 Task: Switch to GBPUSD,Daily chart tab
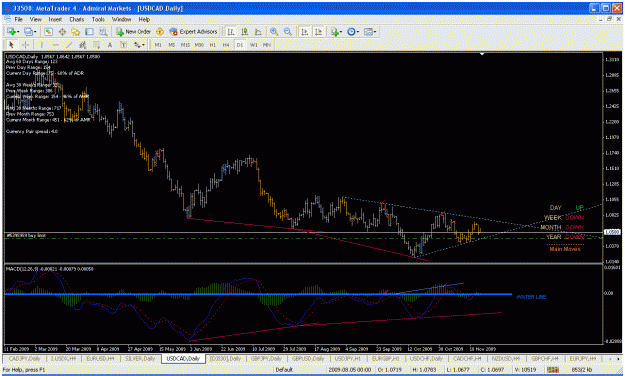[x=308, y=359]
